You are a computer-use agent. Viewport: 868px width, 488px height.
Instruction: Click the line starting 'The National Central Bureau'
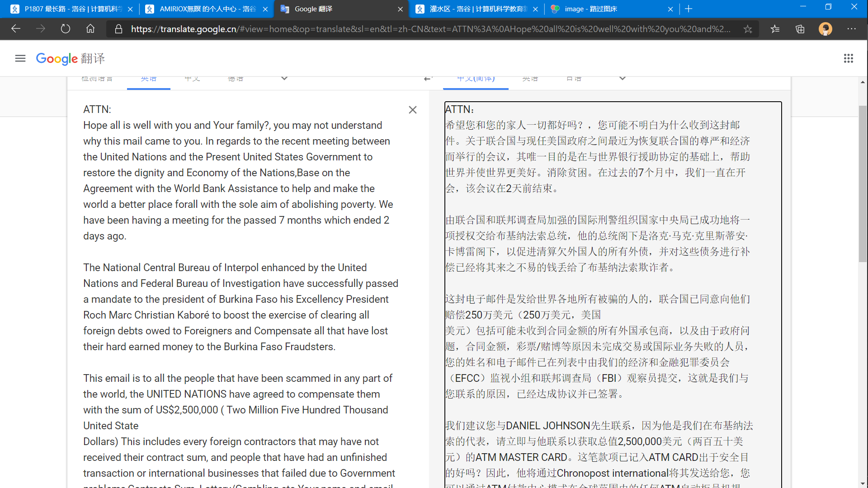click(x=225, y=267)
